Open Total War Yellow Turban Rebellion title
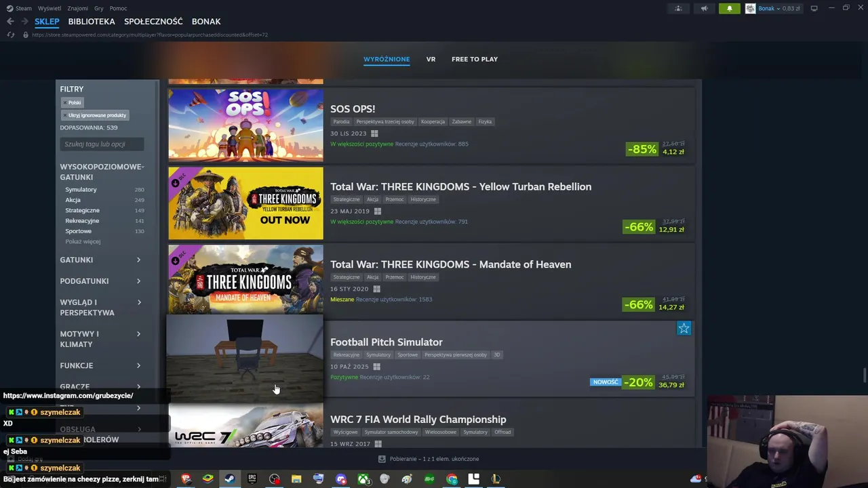The image size is (868, 488). click(x=460, y=186)
